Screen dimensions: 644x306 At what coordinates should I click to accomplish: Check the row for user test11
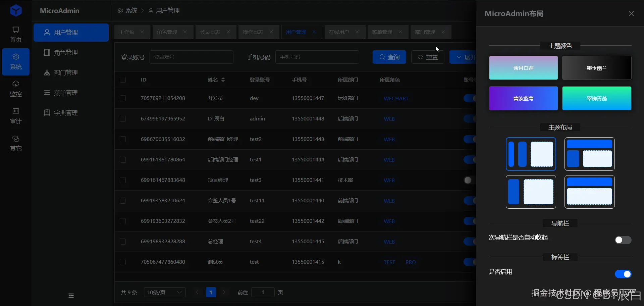point(123,201)
